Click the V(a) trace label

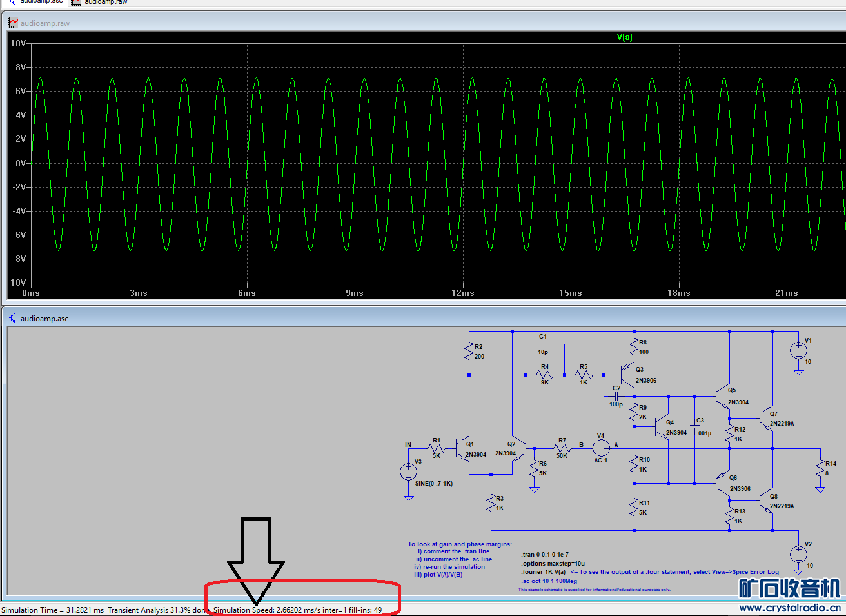[x=624, y=37]
